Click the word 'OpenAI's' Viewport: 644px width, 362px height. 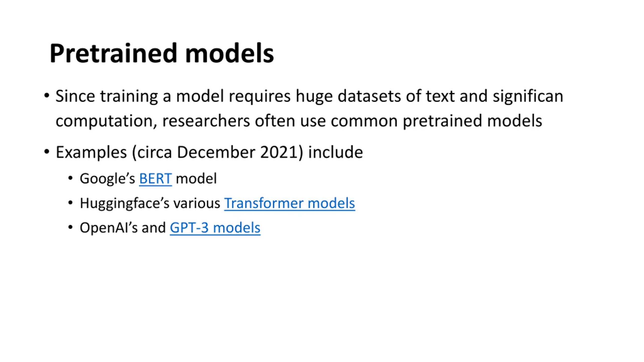[x=109, y=228]
